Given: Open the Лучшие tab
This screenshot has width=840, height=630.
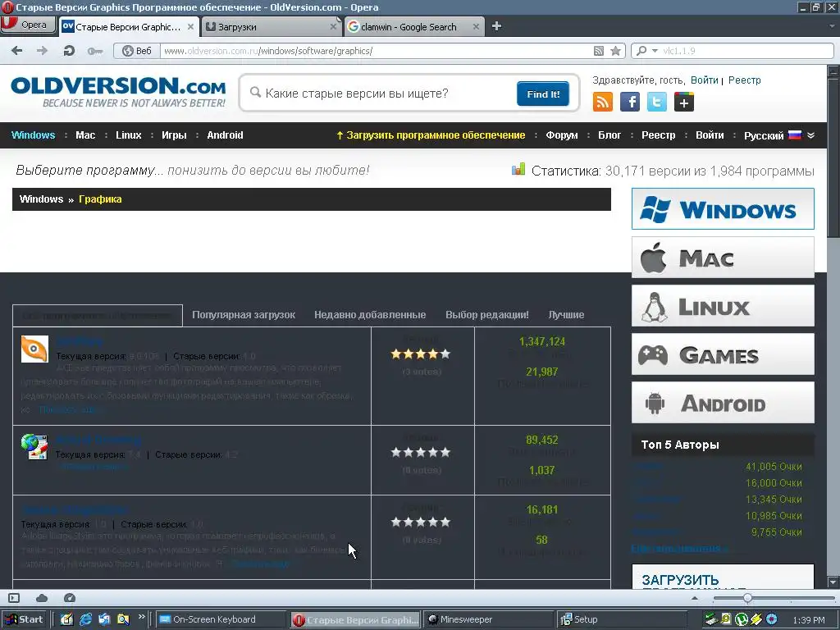Looking at the screenshot, I should [x=566, y=315].
